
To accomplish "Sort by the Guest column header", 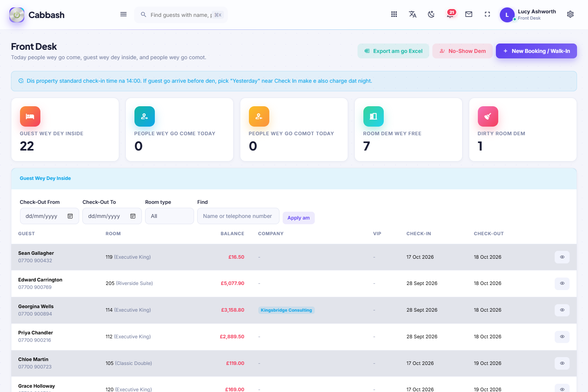I will tap(27, 234).
